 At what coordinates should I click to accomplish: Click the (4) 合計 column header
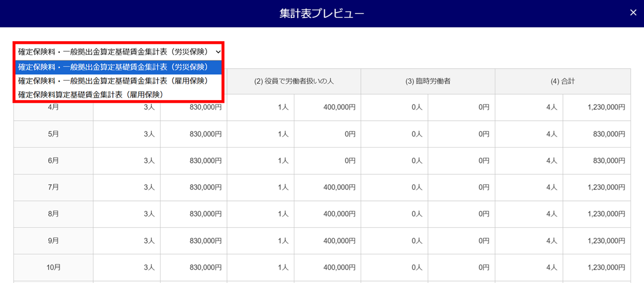tap(562, 81)
